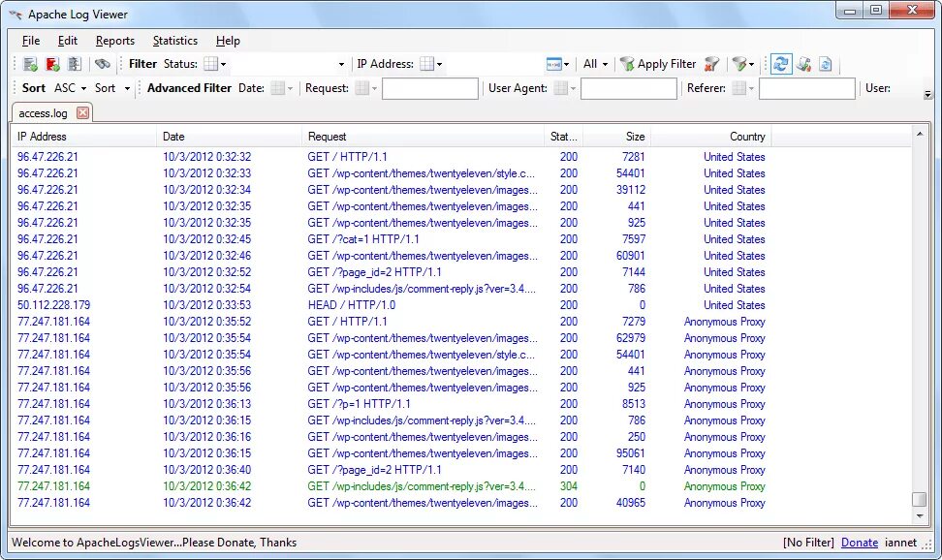Open the All dropdown

pos(595,64)
